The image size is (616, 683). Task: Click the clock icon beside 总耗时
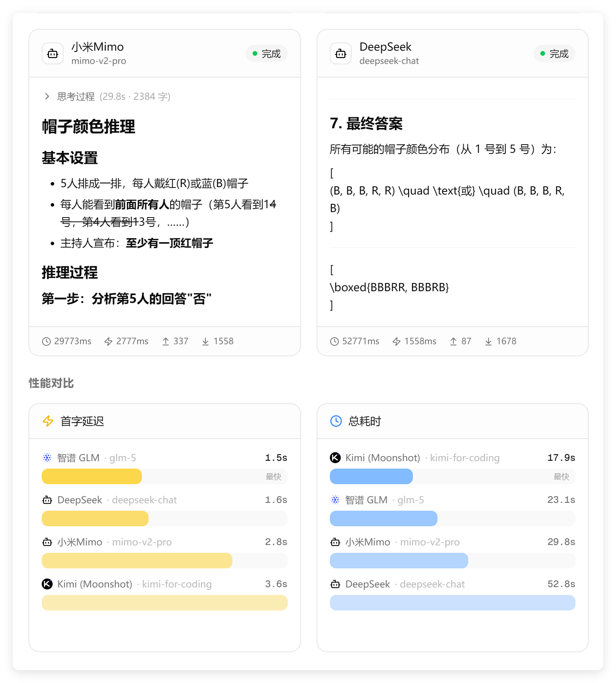tap(336, 421)
